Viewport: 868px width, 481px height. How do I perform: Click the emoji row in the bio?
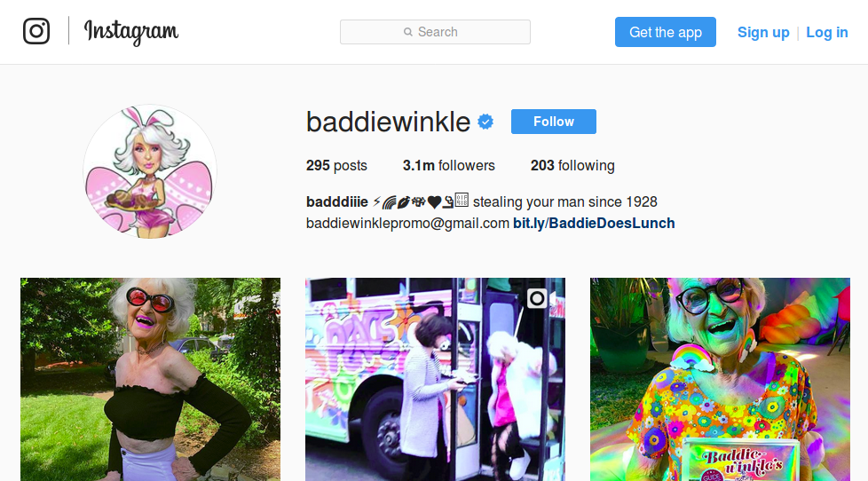click(421, 201)
